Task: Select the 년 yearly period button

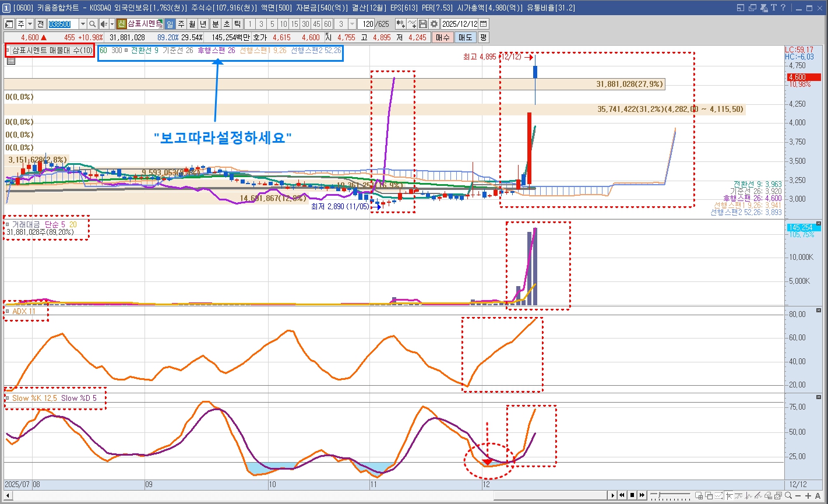Action: pos(203,24)
